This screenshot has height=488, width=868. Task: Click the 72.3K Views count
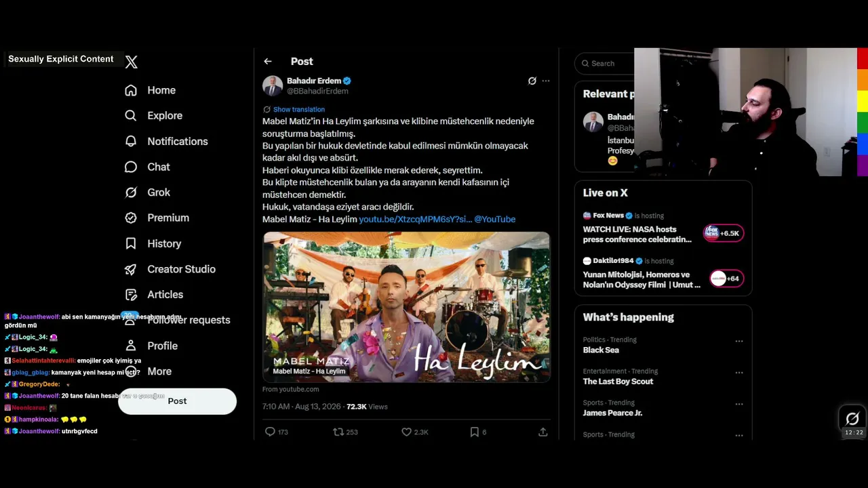(x=367, y=407)
